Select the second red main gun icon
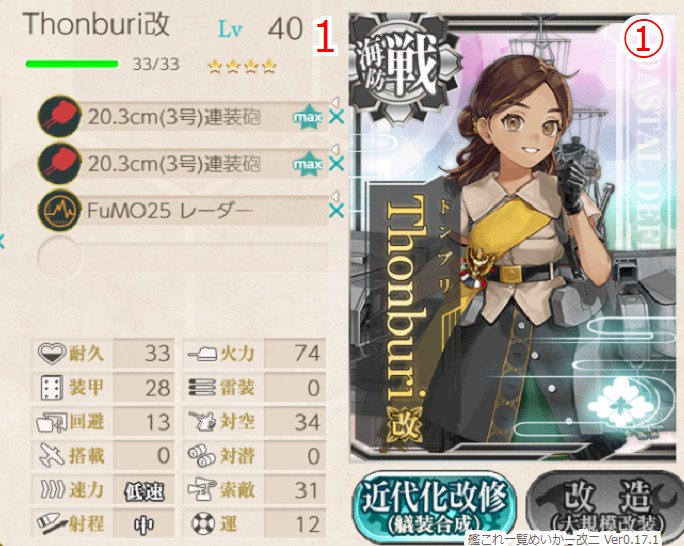Screen dimensions: 684x546 [x=59, y=164]
